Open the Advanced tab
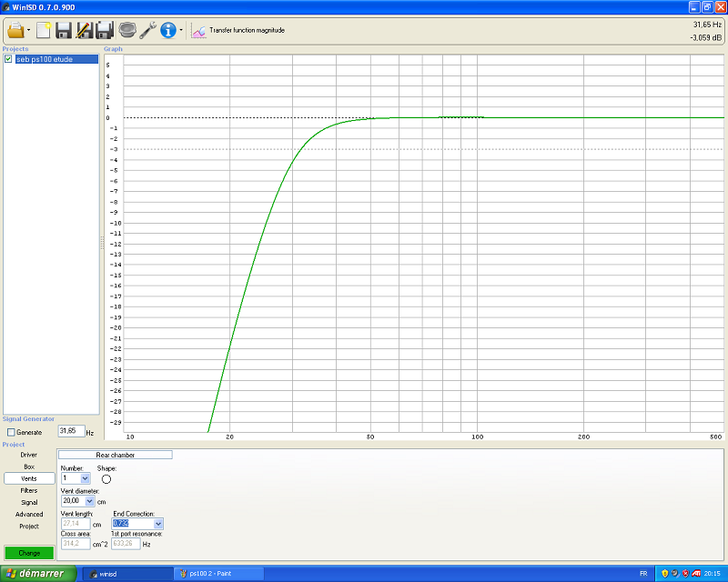 pos(29,514)
